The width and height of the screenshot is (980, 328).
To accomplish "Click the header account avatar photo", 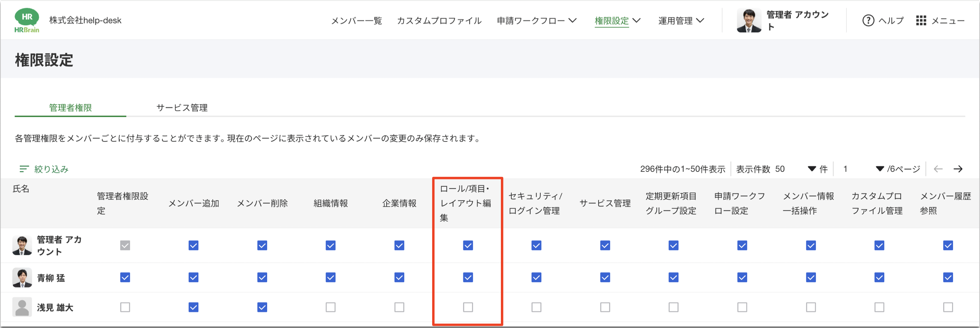I will click(748, 21).
